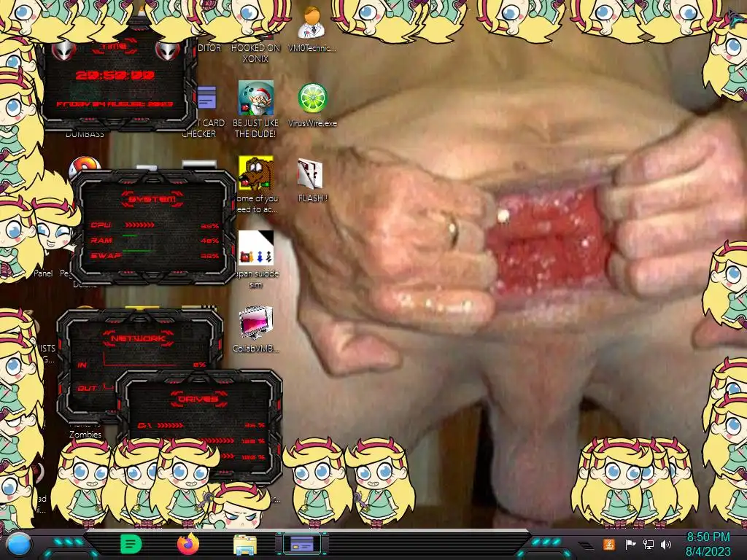Image resolution: width=747 pixels, height=560 pixels.
Task: Launch Firefox from the taskbar
Action: pyautogui.click(x=187, y=544)
